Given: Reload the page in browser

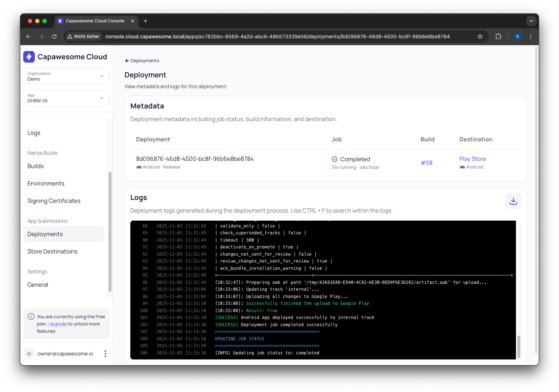Looking at the screenshot, I should [54, 37].
